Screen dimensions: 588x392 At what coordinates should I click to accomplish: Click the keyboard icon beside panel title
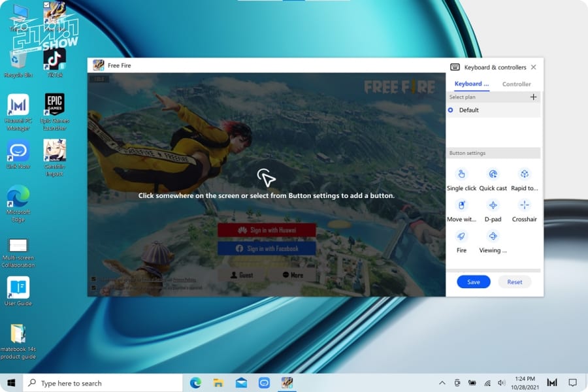pos(455,67)
